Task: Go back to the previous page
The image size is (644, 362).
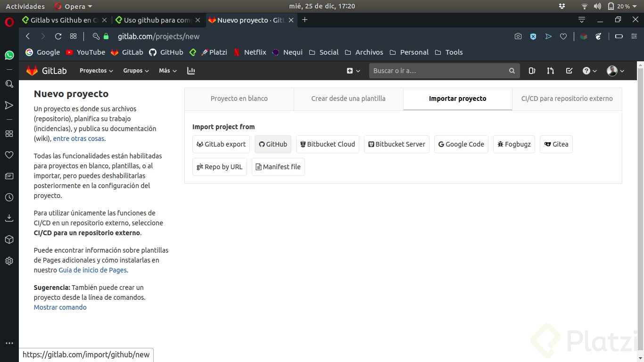Action: click(x=28, y=36)
